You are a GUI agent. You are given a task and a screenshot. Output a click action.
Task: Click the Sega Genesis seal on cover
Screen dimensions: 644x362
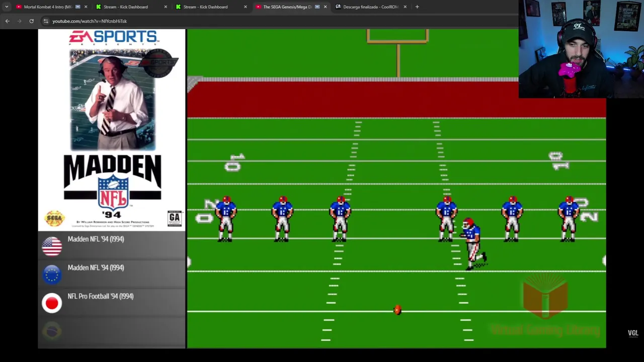point(54,219)
